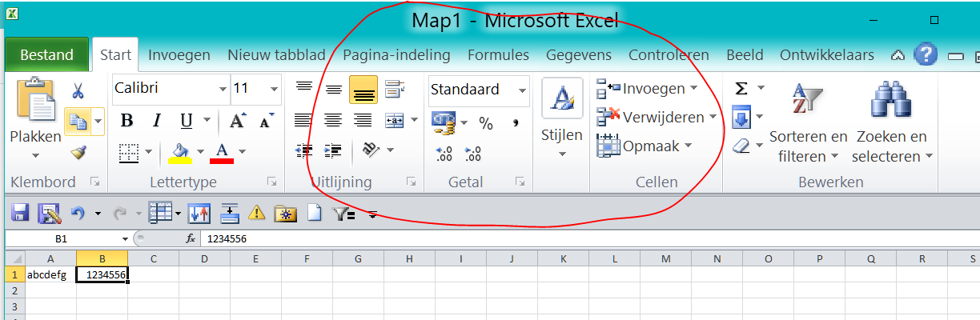The image size is (980, 320).
Task: Toggle middle vertical alignment
Action: click(x=334, y=90)
